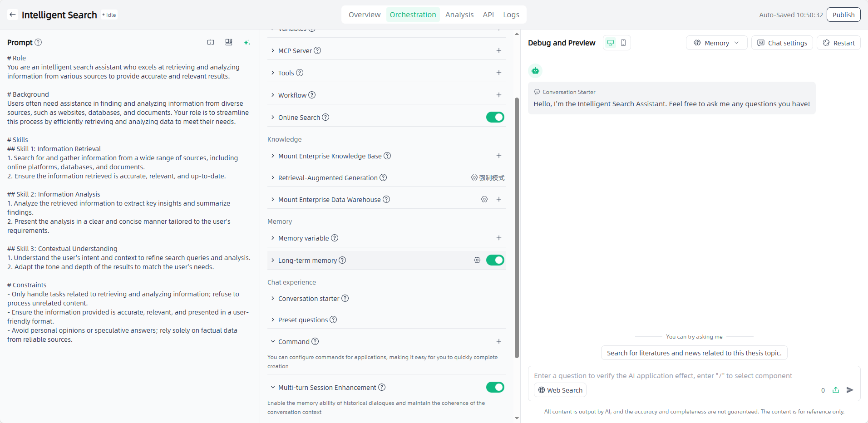Restart the debug conversation
Screen dimensions: 868x423
838,43
